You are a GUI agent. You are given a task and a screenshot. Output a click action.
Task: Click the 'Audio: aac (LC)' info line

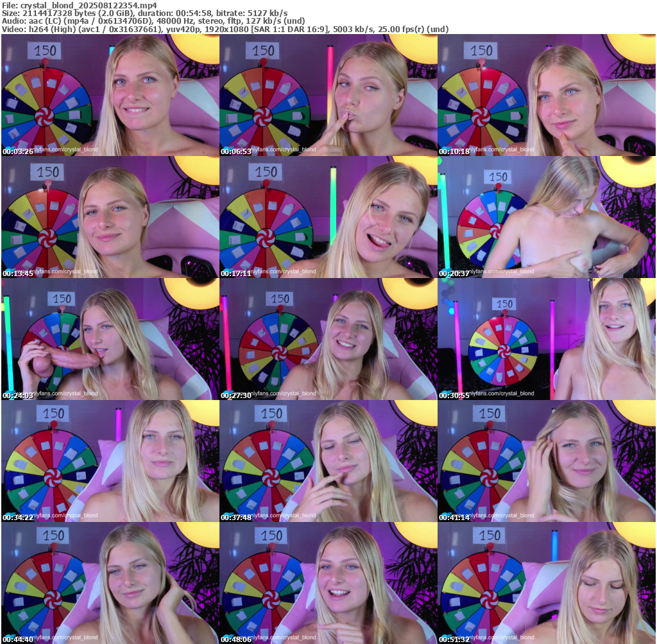pyautogui.click(x=153, y=21)
